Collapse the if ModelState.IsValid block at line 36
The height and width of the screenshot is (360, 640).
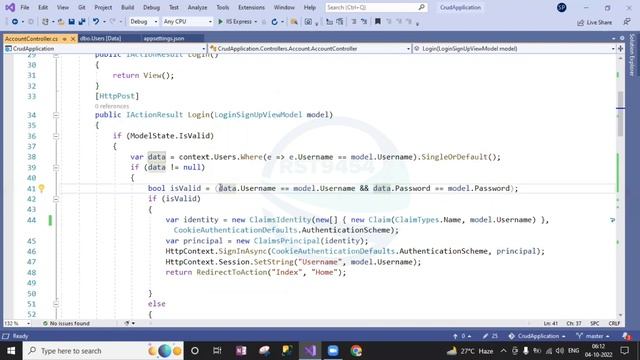click(56, 136)
